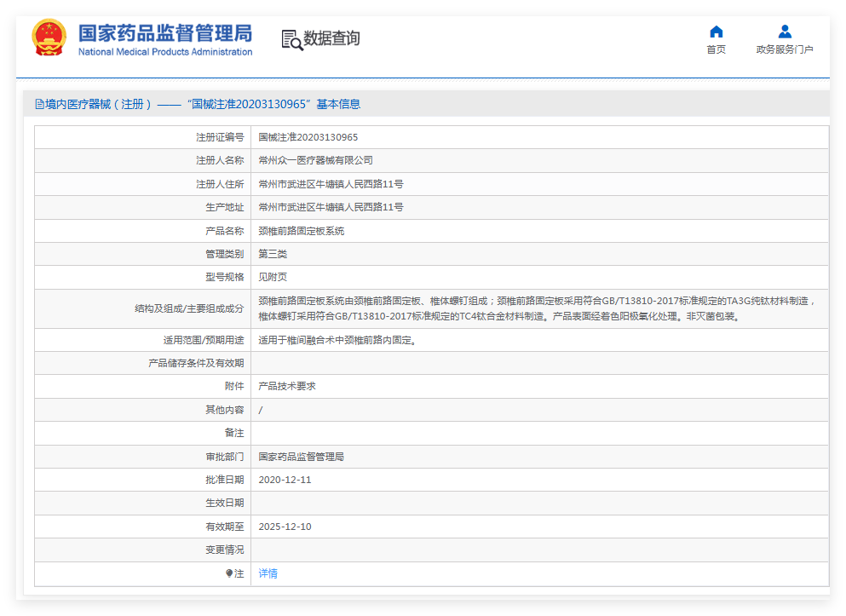
Task: Click 国家药品监督管理局 approval department value
Action: 301,457
